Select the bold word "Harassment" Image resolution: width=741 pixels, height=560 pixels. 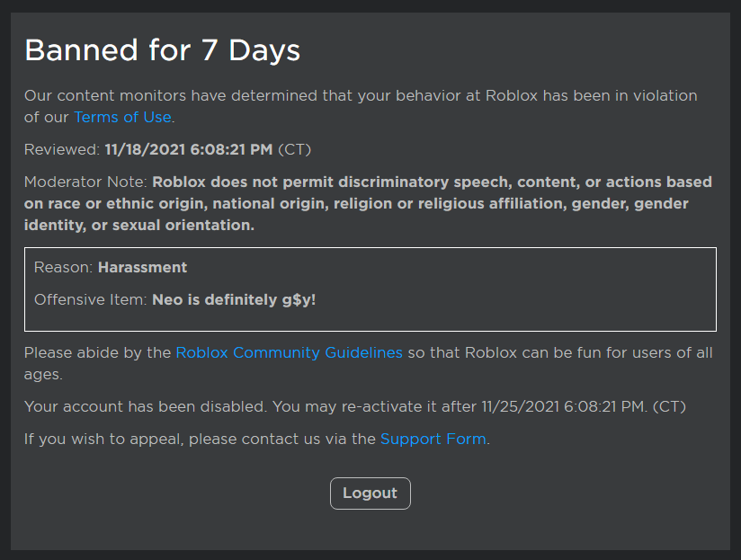142,267
